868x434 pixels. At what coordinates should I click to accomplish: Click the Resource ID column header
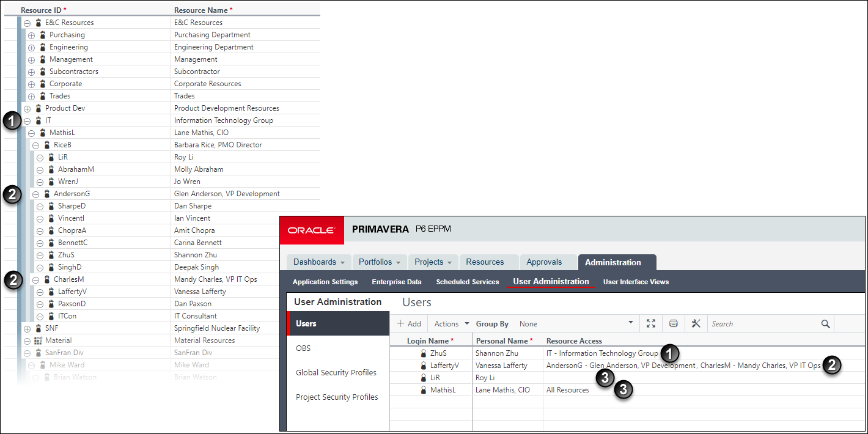pos(44,10)
